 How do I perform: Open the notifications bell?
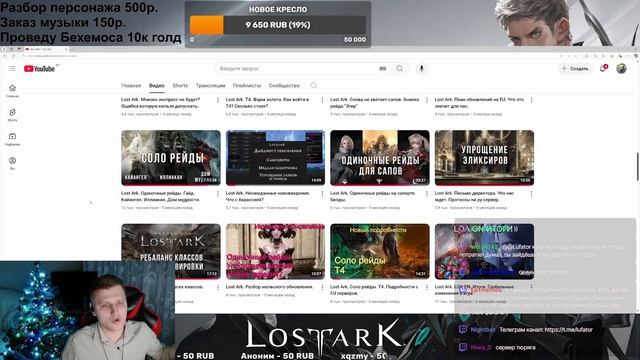(603, 68)
